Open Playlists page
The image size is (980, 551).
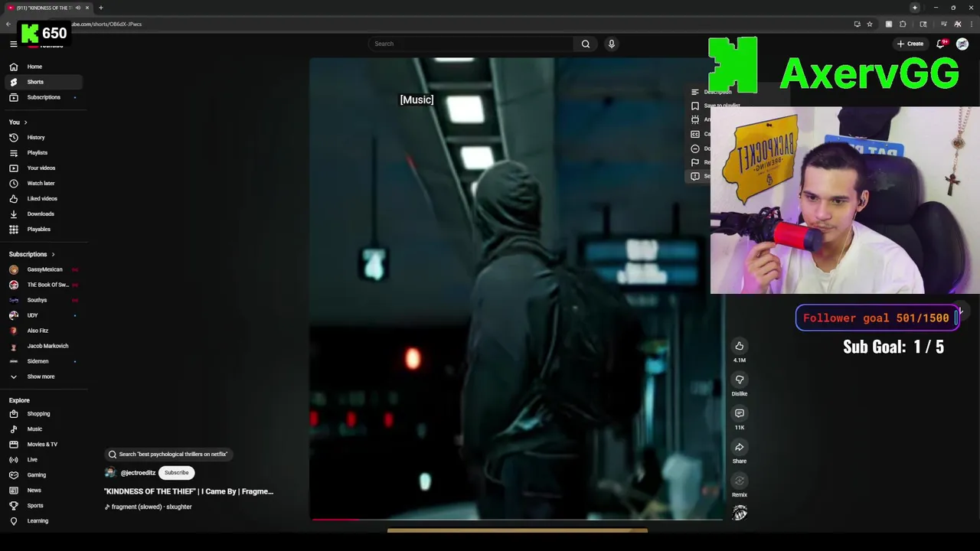[x=42, y=153]
